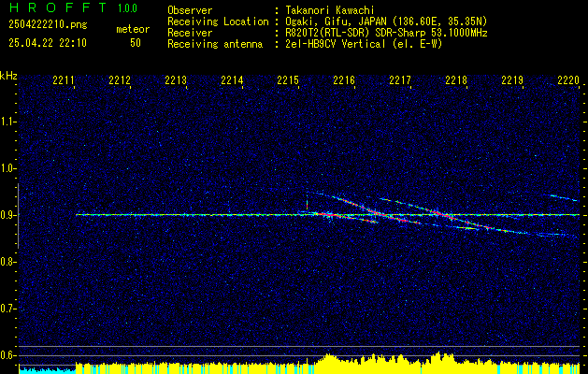
Task: Click the gray vertical range bar near 0.9
Action: [x=18, y=216]
